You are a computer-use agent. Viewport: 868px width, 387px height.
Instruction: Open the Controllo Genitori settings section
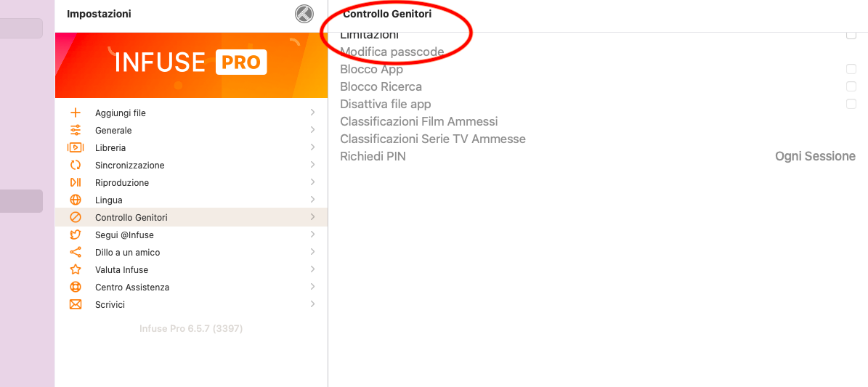(x=192, y=217)
